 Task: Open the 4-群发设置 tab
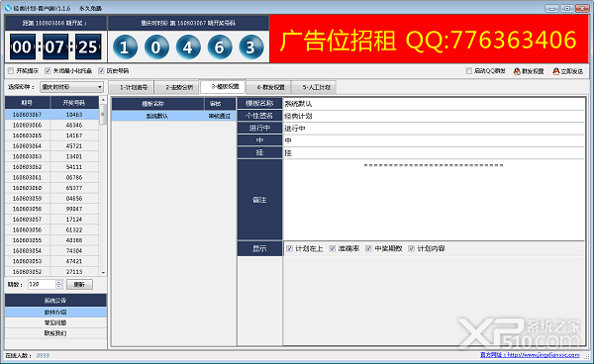[268, 87]
